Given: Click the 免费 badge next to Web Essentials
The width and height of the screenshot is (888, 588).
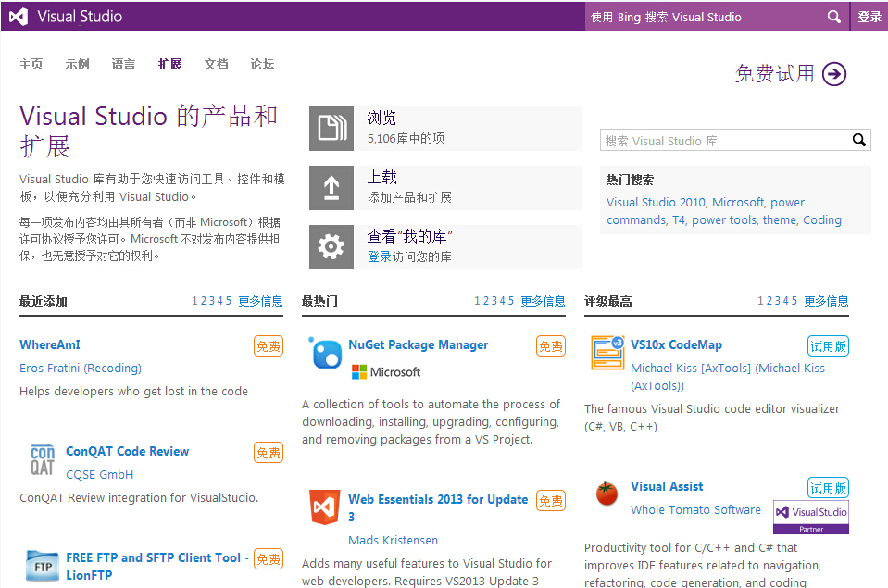Looking at the screenshot, I should [551, 501].
